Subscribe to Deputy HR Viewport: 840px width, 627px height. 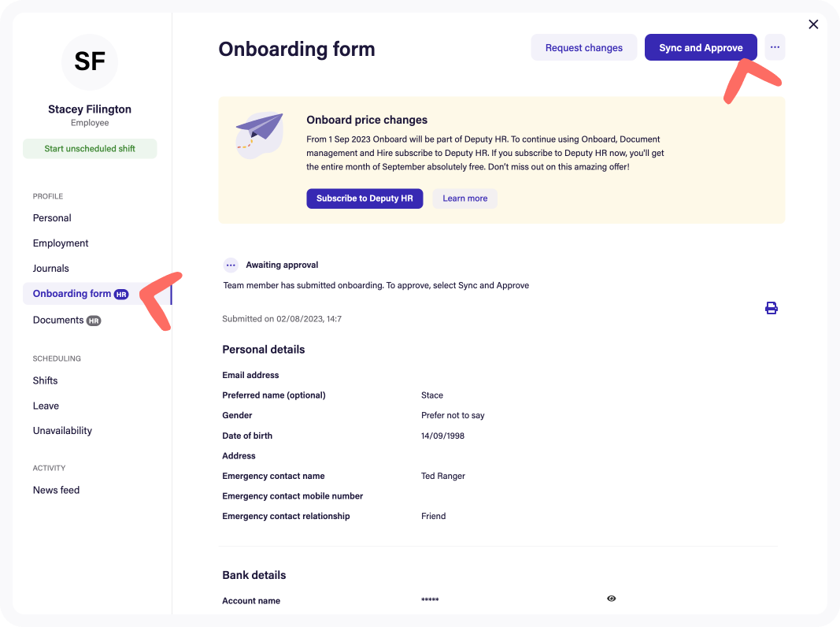[x=364, y=198]
